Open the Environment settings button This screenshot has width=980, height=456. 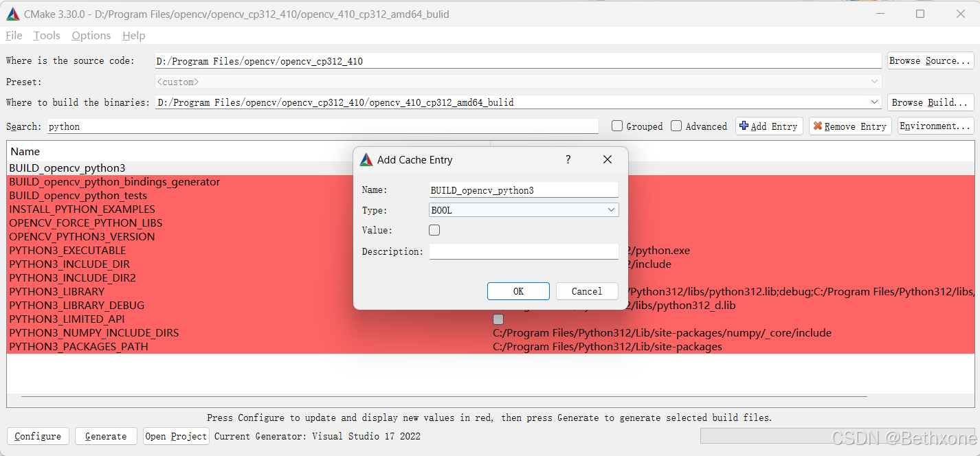(x=935, y=126)
